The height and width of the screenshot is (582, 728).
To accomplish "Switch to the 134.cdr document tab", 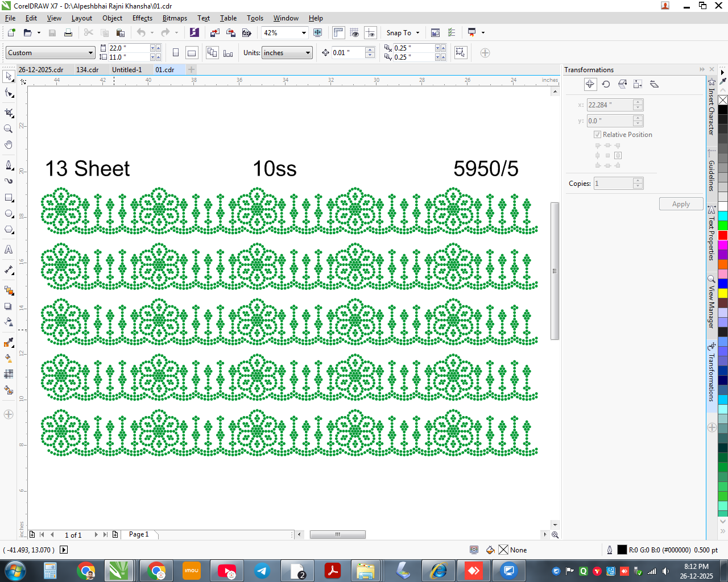I will (x=88, y=70).
